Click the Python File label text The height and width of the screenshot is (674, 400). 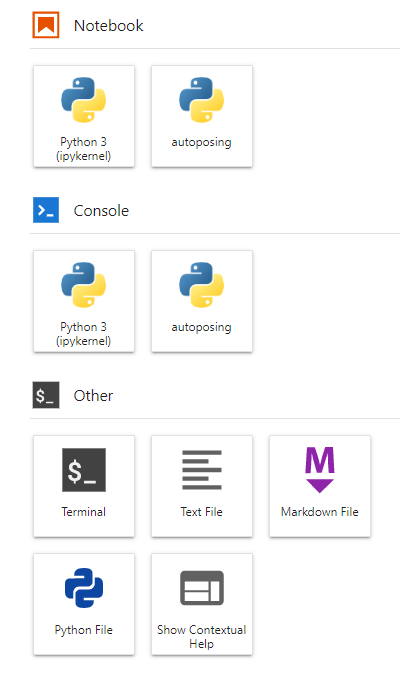84,630
